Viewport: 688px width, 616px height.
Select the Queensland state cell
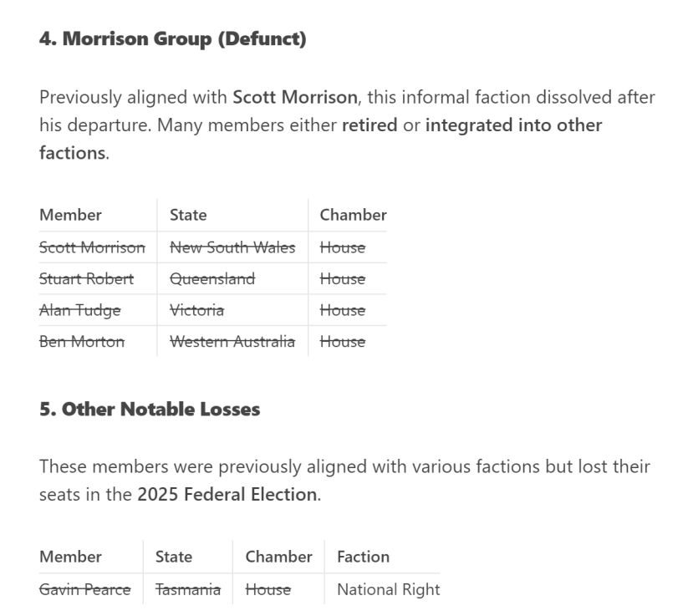[x=212, y=278]
